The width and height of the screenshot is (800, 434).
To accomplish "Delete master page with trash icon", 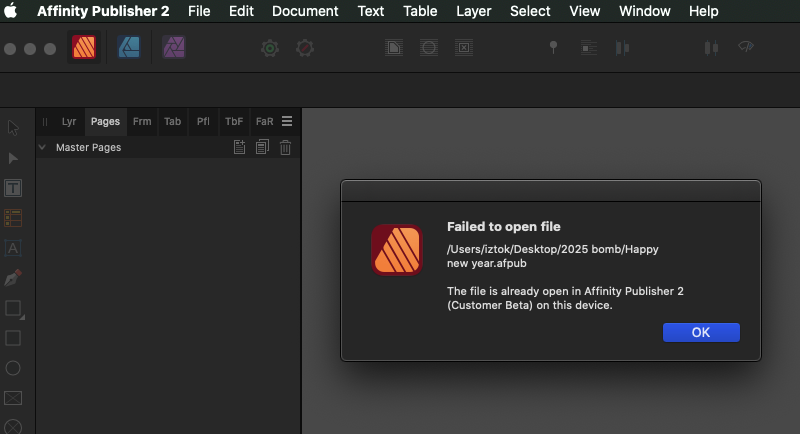I will pos(285,147).
